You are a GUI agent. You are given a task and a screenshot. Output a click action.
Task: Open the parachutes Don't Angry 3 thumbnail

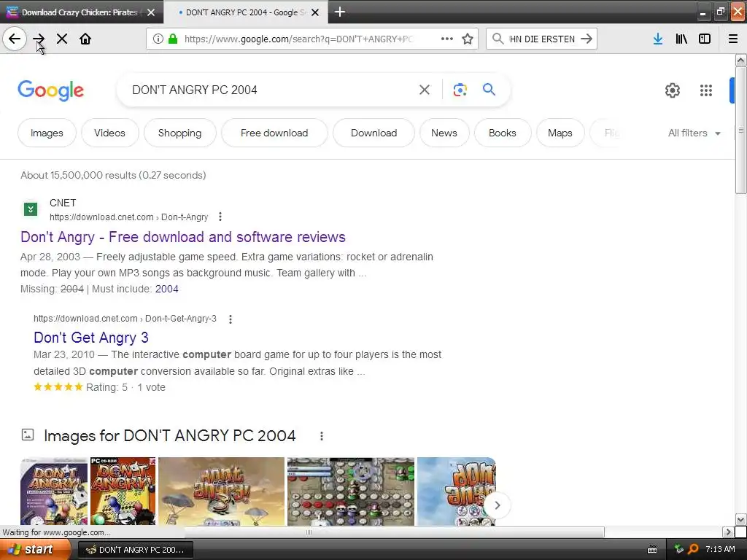221,491
